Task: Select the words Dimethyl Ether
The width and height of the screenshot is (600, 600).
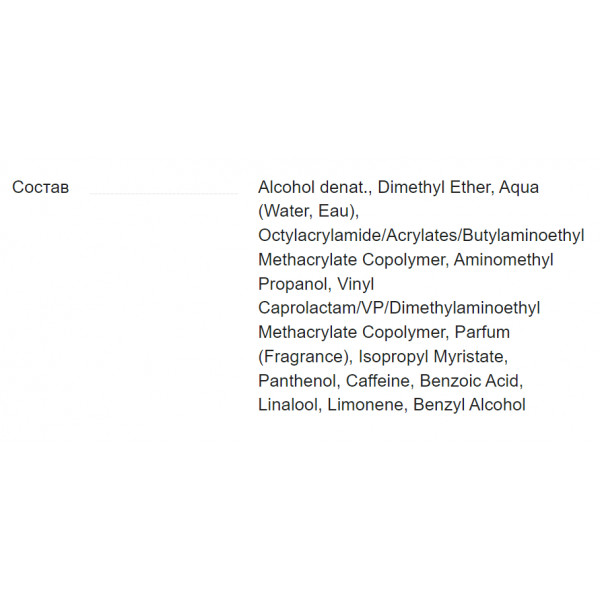Action: point(434,188)
